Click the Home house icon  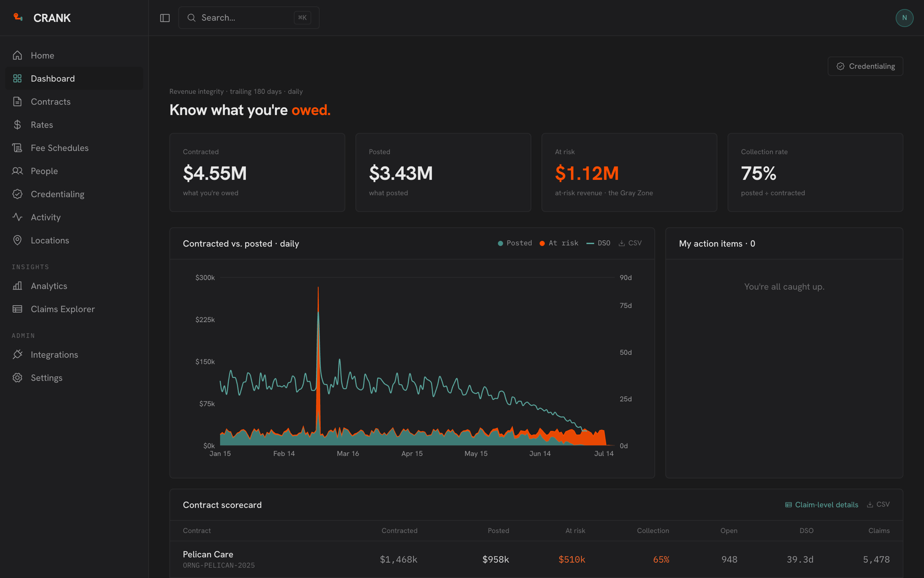18,55
